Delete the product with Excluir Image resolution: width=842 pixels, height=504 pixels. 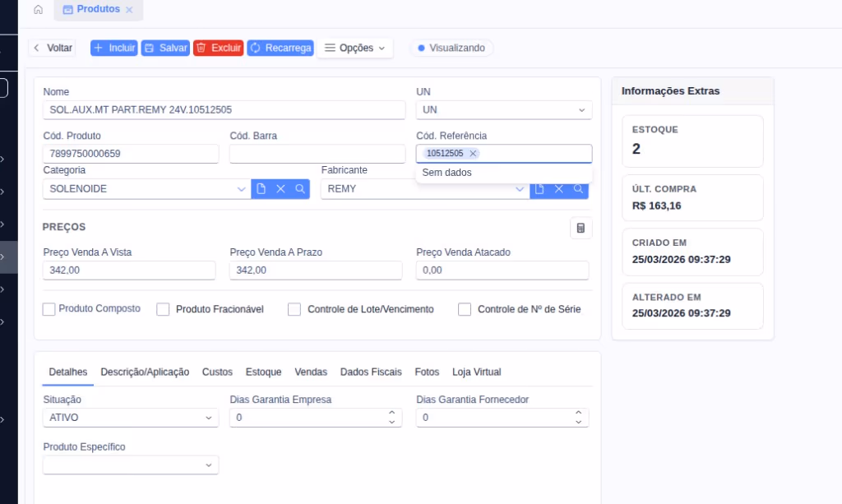click(218, 48)
